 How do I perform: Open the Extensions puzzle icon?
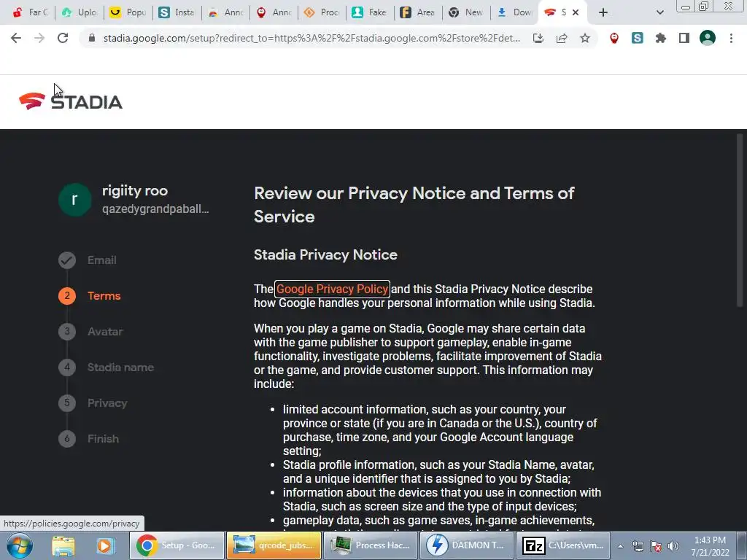[661, 38]
